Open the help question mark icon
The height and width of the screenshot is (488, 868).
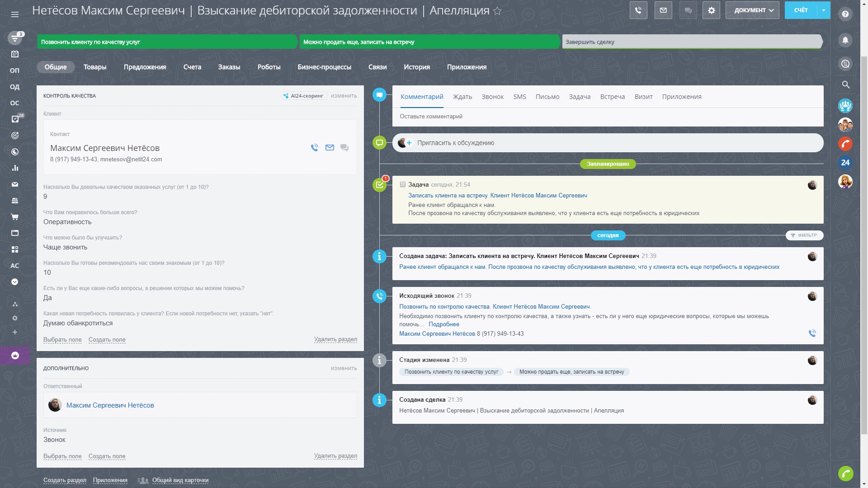click(x=845, y=14)
